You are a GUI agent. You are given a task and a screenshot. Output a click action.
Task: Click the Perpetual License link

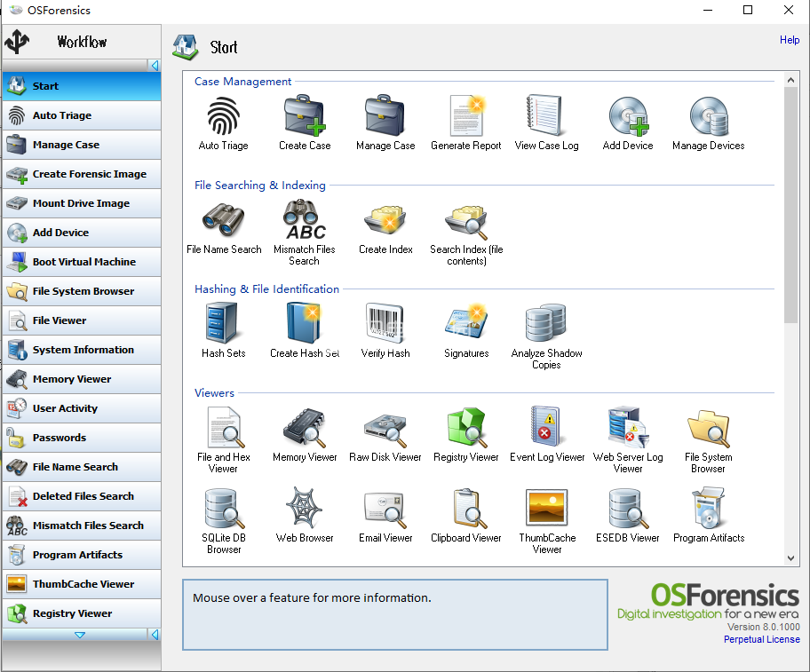[x=761, y=639]
